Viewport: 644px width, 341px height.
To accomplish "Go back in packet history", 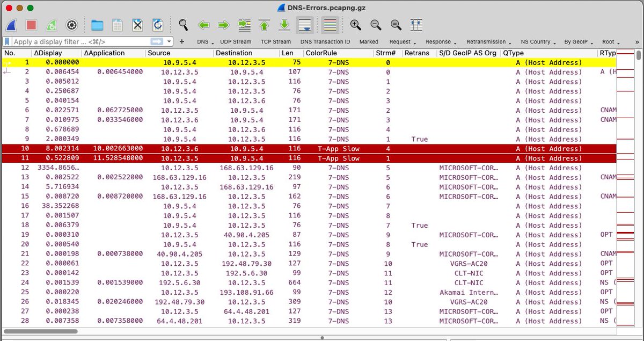I will point(203,25).
